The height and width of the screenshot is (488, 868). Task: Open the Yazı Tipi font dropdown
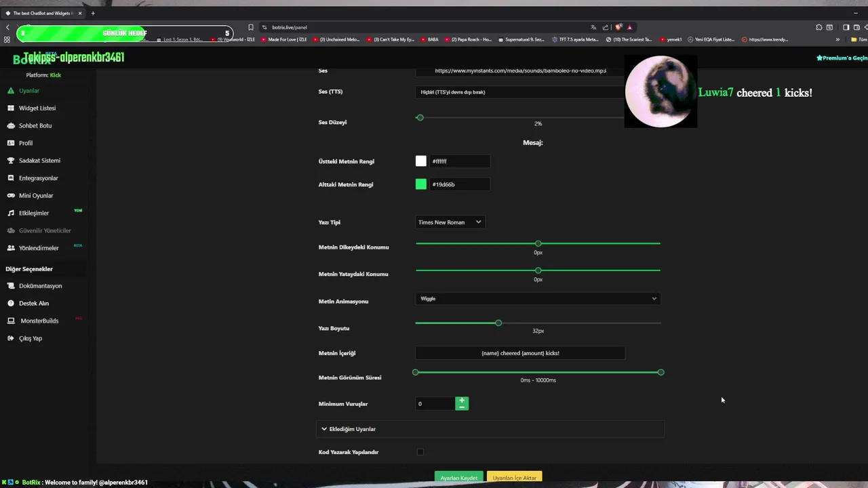pos(450,222)
